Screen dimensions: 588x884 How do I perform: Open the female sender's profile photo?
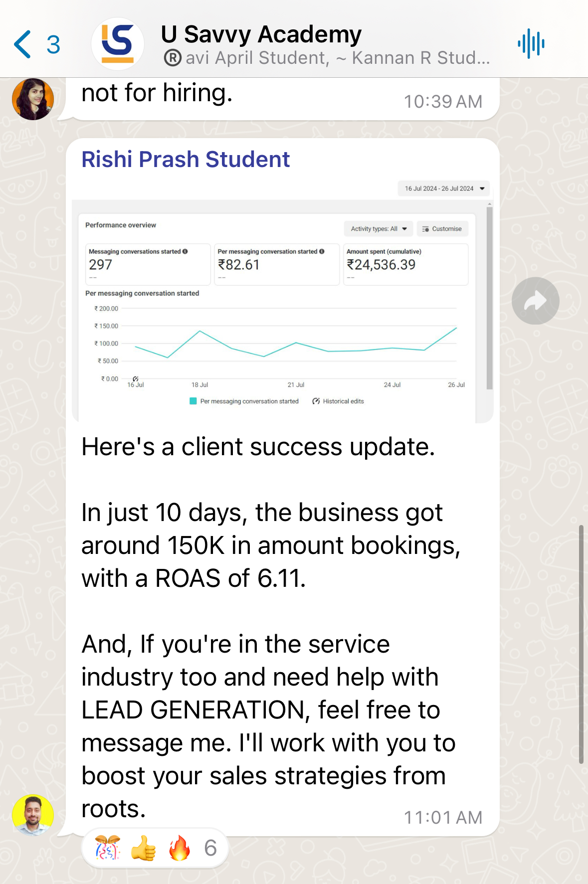[33, 99]
